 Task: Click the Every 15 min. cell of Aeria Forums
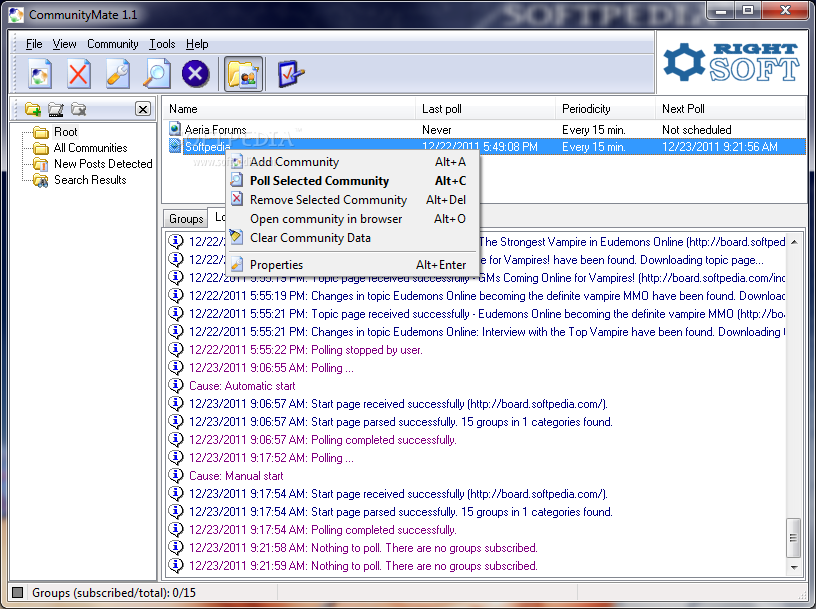click(x=594, y=130)
